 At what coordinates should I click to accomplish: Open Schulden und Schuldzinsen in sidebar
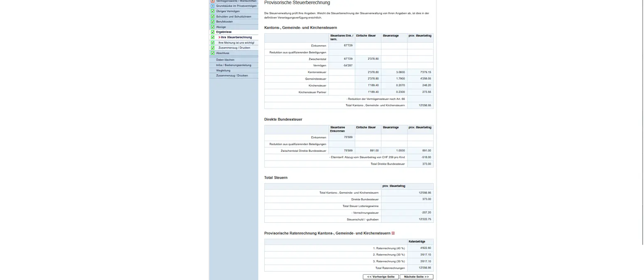pos(234,17)
